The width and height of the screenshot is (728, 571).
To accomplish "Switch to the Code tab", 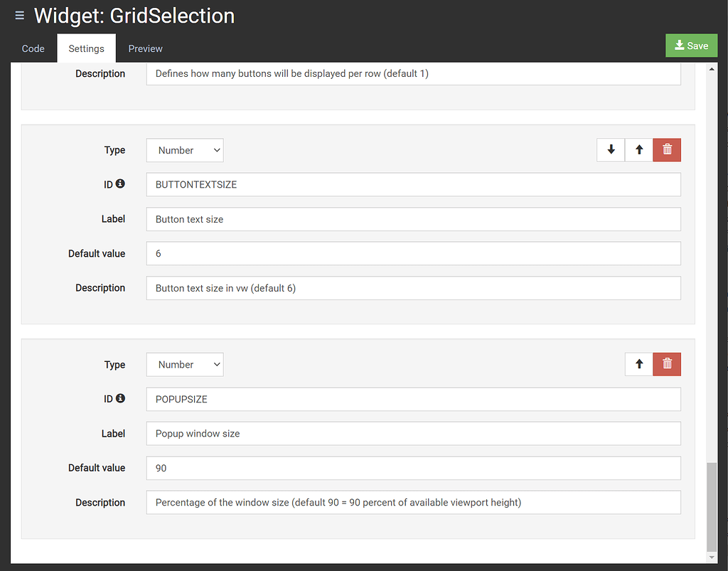I will [x=33, y=48].
